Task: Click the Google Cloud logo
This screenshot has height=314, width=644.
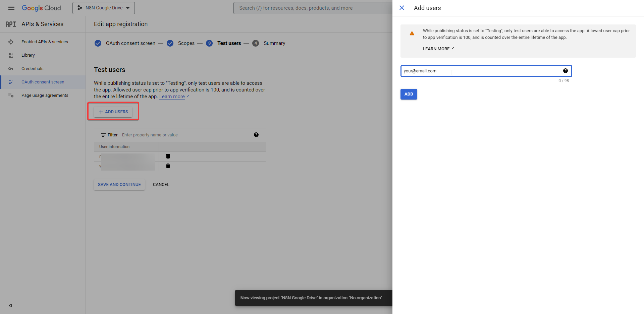Action: point(41,8)
